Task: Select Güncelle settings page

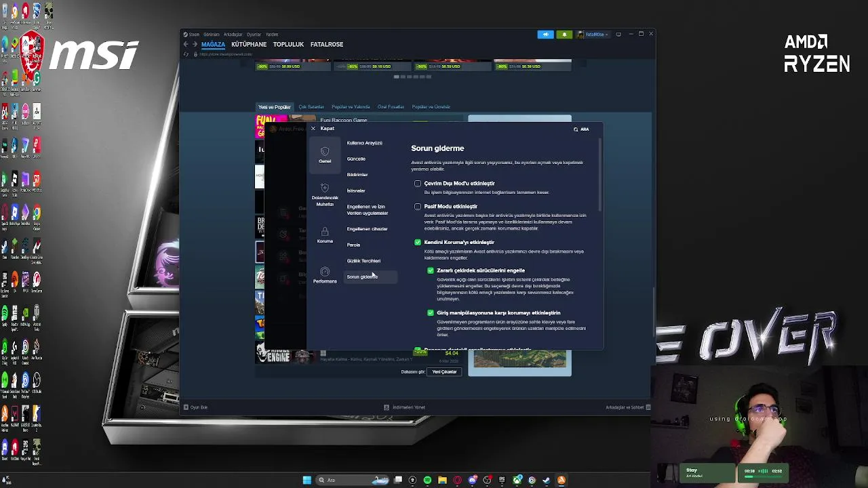Action: pyautogui.click(x=356, y=159)
